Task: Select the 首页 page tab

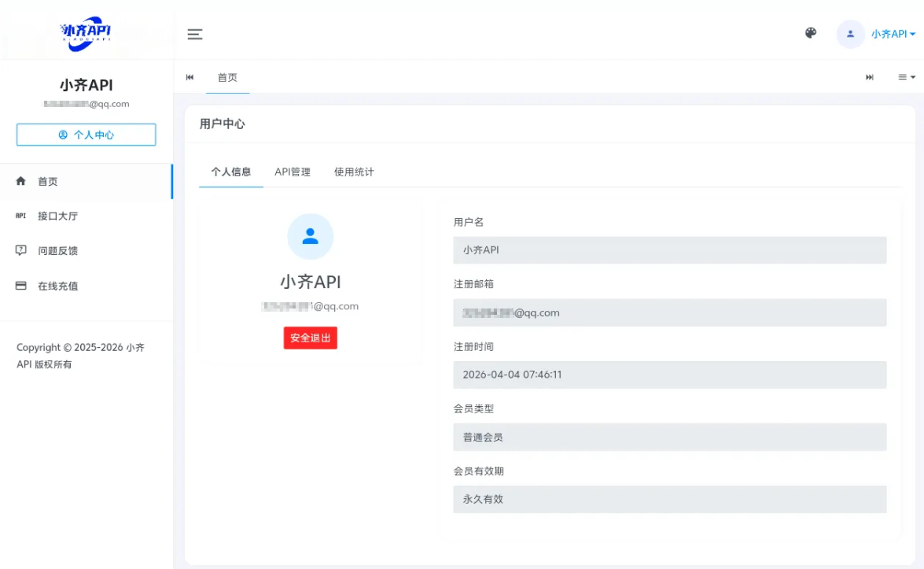Action: pos(227,77)
